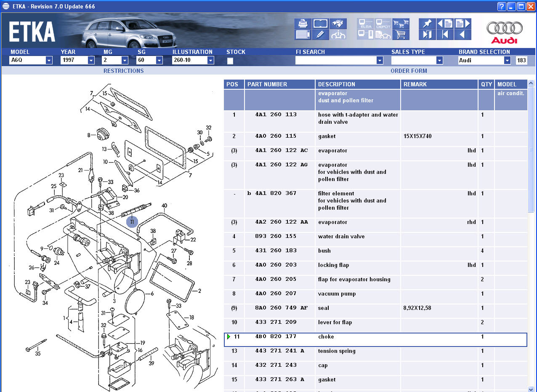This screenshot has width=537, height=392.
Task: Click the parts list scroll up arrow
Action: [531, 83]
